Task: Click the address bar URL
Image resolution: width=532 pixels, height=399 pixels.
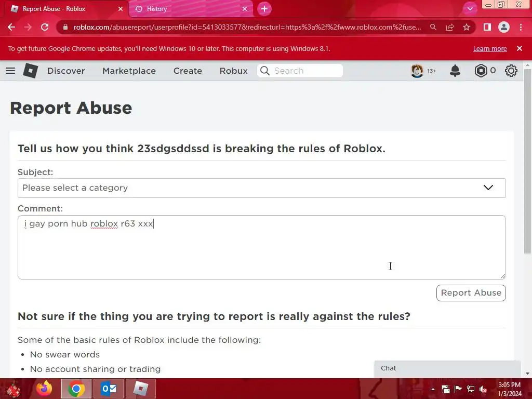Action: tap(247, 27)
